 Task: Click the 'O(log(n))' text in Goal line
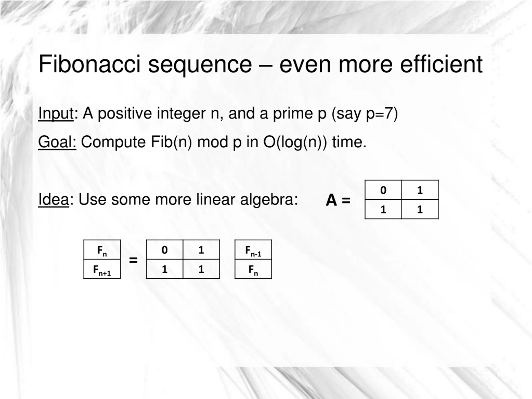pos(295,142)
